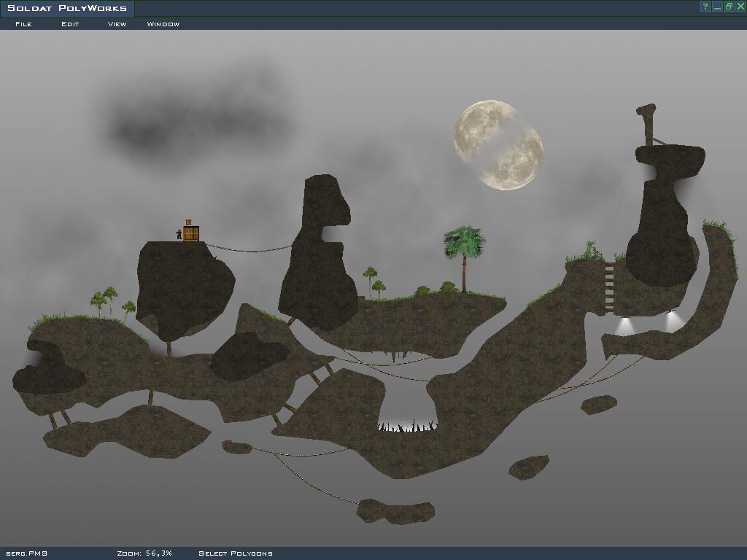Restore down the PolyWorks window
Viewport: 747px width, 560px height.
(x=729, y=7)
